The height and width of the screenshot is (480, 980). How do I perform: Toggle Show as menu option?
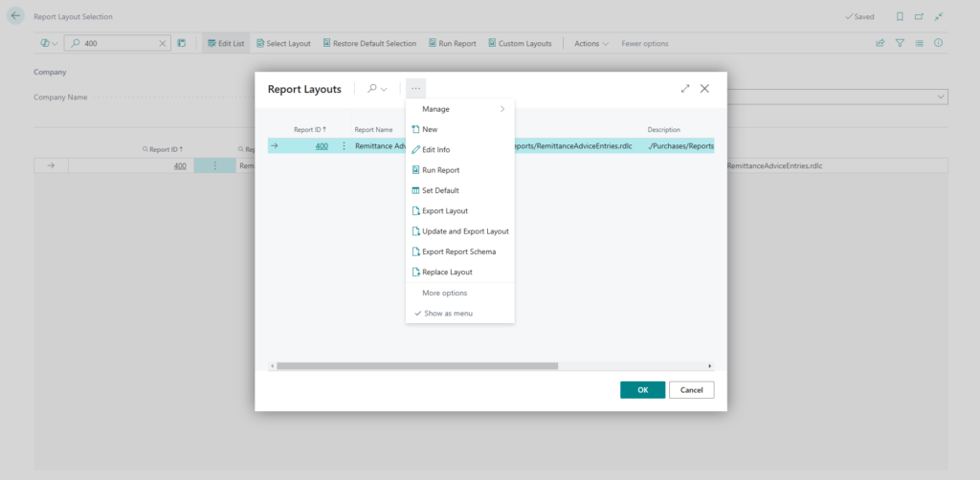click(460, 314)
